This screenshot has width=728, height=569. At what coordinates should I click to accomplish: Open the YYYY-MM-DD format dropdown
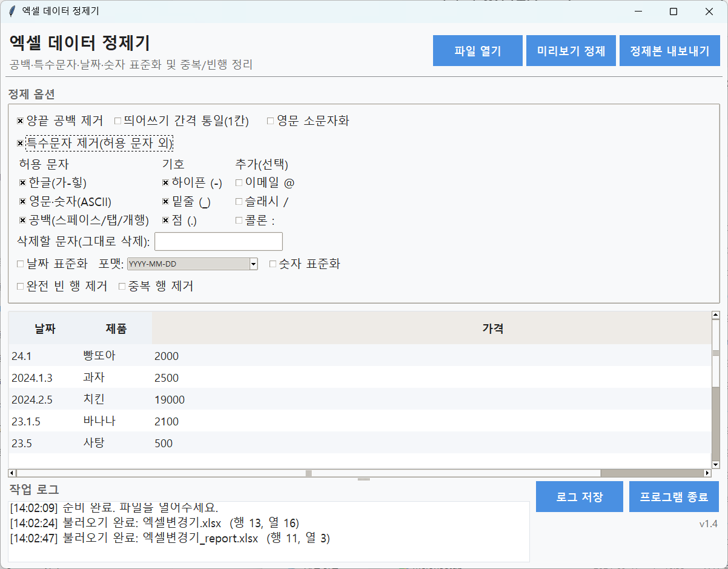[254, 264]
